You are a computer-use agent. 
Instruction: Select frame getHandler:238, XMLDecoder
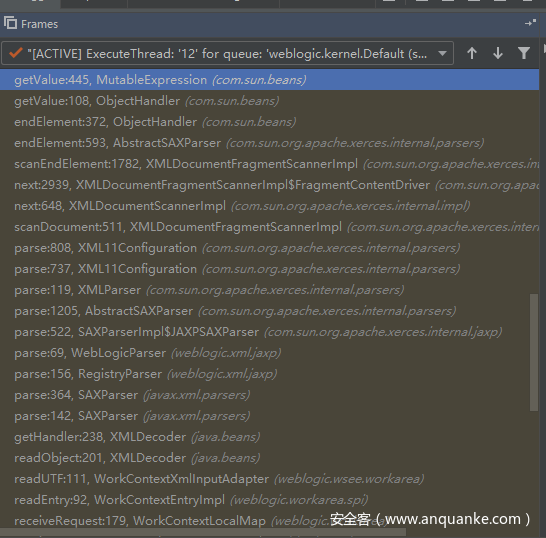pos(270,437)
